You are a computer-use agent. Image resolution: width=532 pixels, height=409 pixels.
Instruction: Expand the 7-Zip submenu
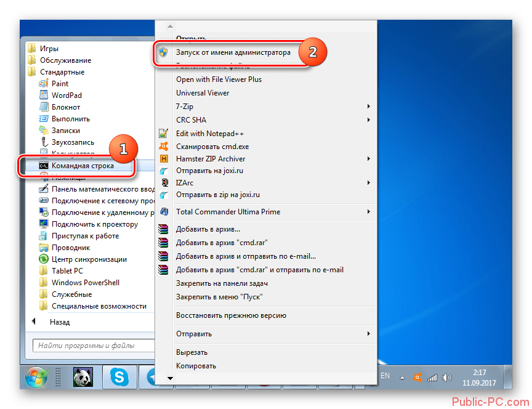click(368, 106)
